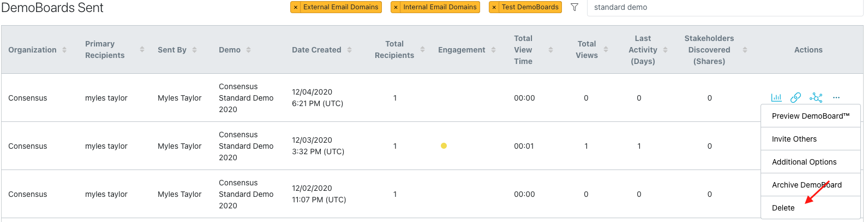This screenshot has height=222, width=868.
Task: Choose Invite Others in the actions menu
Action: (x=794, y=139)
